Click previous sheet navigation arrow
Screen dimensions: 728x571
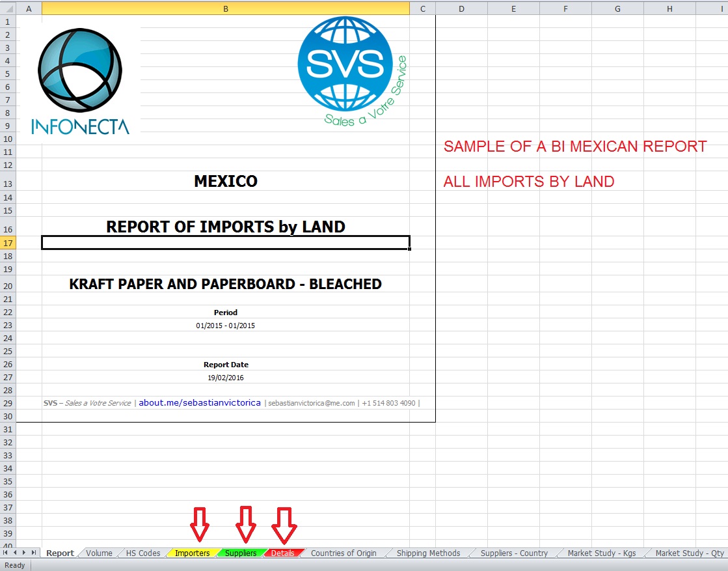[x=15, y=553]
